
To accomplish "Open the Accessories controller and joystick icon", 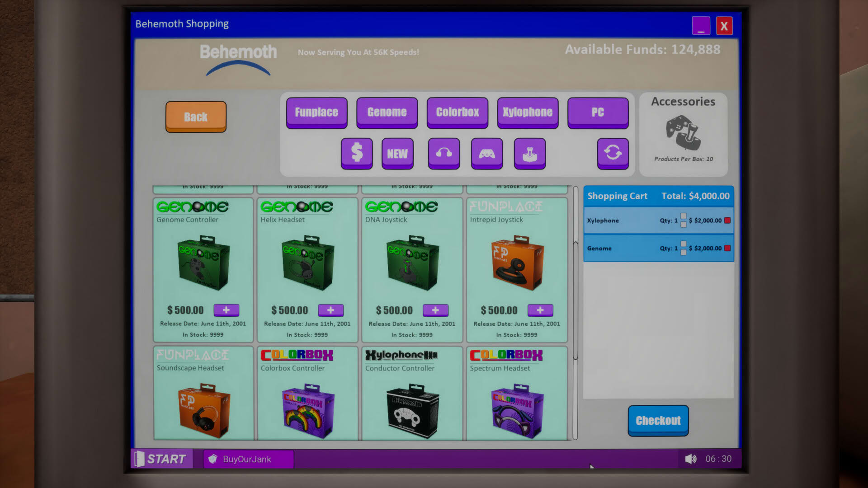I will tap(683, 132).
